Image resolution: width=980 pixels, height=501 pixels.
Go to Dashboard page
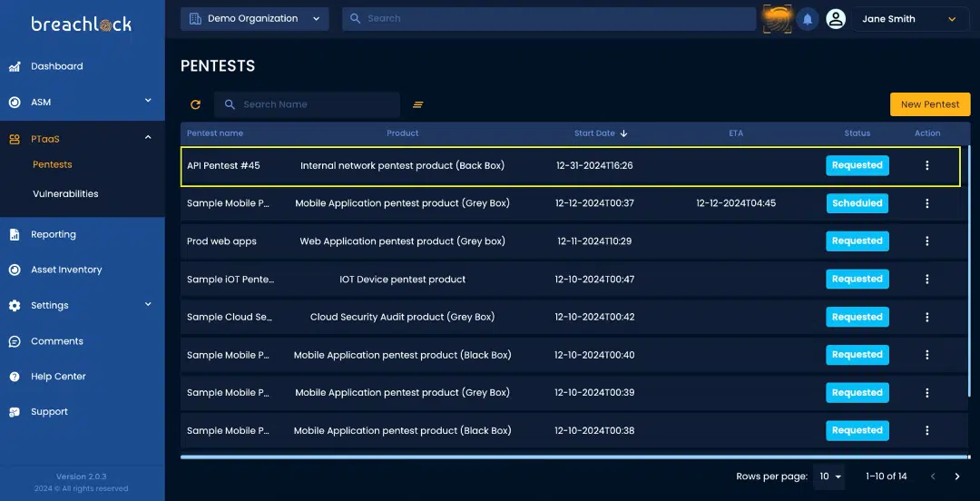point(57,66)
